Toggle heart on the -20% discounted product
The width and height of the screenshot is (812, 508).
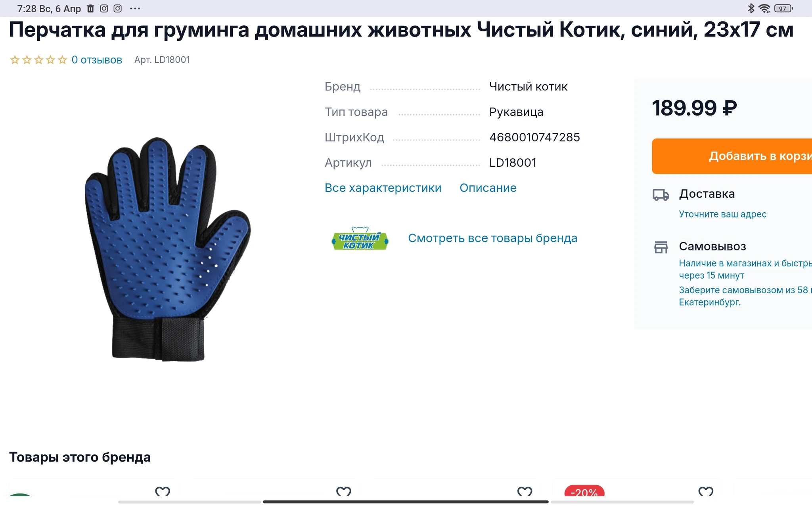tap(706, 491)
